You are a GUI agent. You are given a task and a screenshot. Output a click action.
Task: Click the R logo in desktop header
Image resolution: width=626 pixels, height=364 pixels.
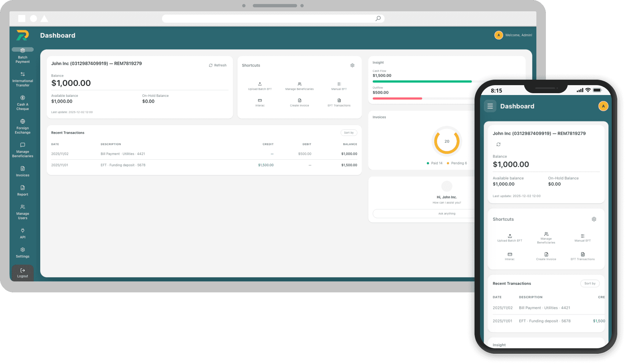[23, 35]
